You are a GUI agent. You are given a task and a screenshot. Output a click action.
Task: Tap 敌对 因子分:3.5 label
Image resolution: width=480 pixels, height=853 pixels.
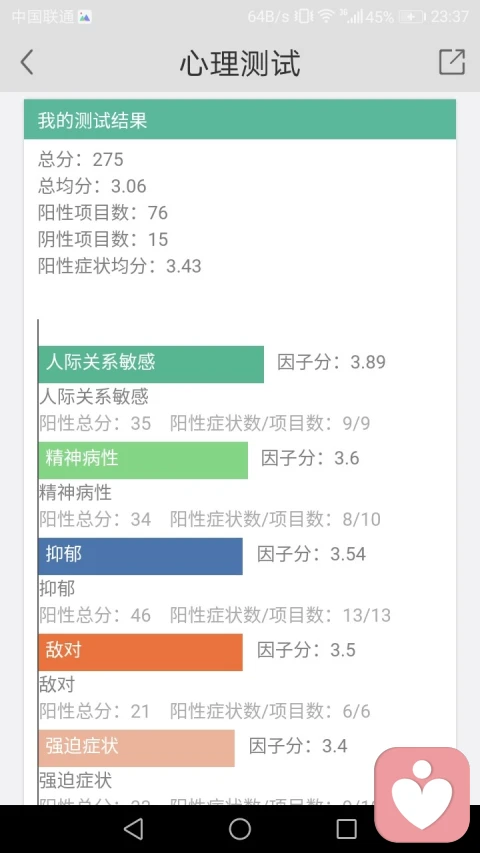306,650
